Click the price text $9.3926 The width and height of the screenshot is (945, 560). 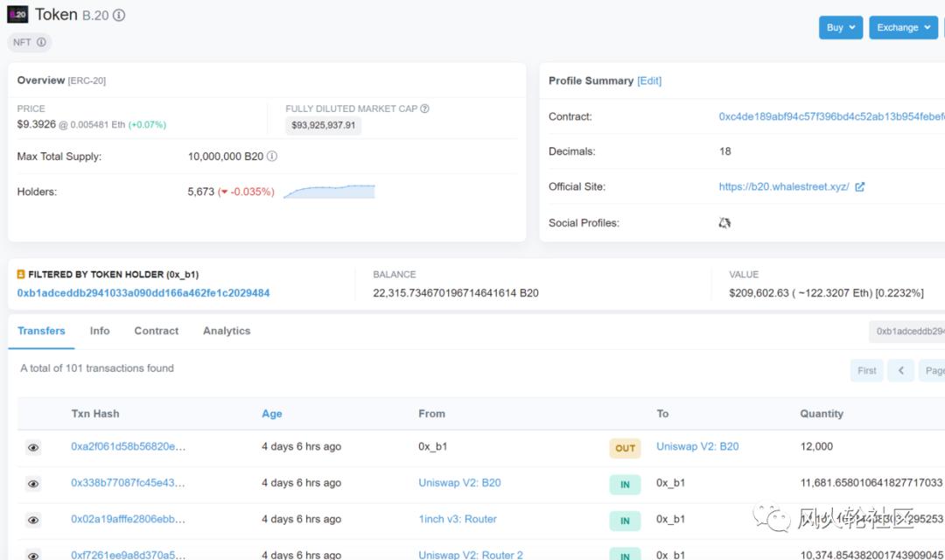click(36, 124)
